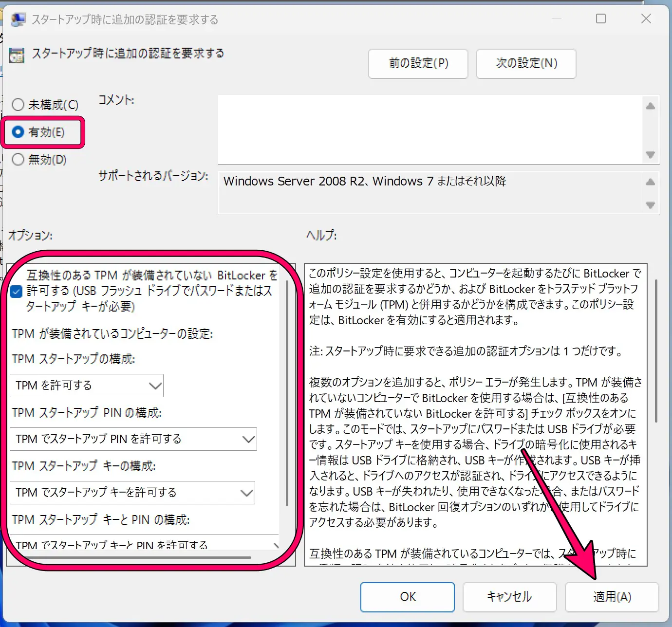Open the TPM スタートアップ キーの構成 dropdown

[x=132, y=493]
